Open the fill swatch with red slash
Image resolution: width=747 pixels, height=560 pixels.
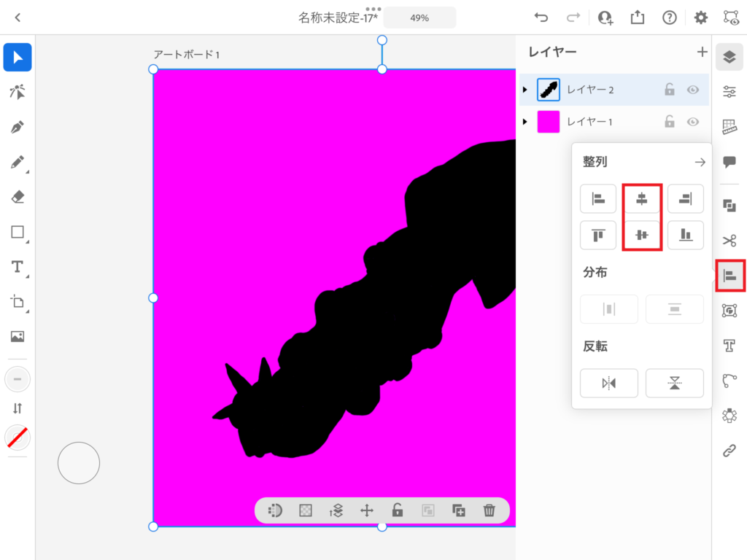[x=18, y=437]
